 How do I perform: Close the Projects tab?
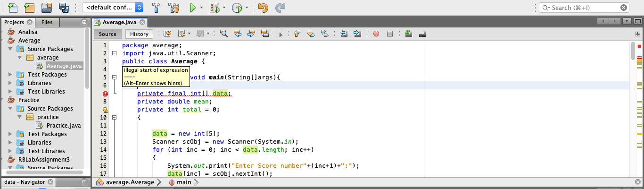30,22
